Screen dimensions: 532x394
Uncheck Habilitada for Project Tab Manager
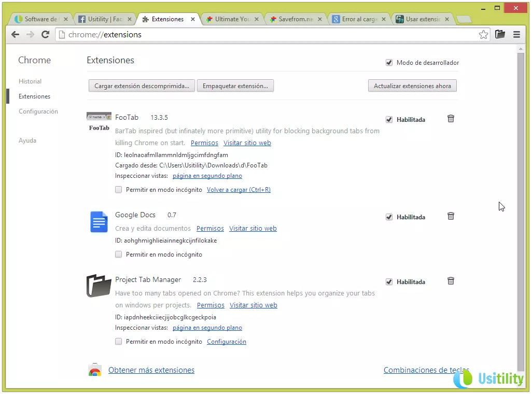[x=389, y=282]
